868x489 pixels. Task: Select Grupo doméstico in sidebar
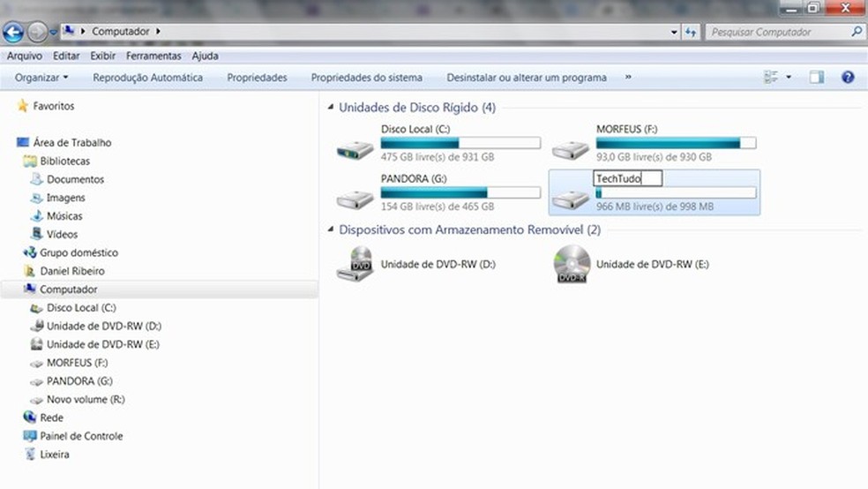(x=79, y=252)
